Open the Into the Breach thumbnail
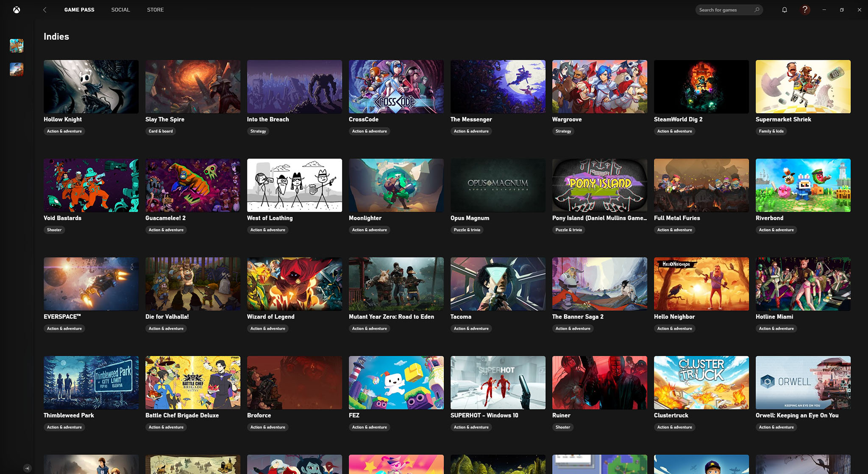Viewport: 868px width, 474px height. [295, 86]
